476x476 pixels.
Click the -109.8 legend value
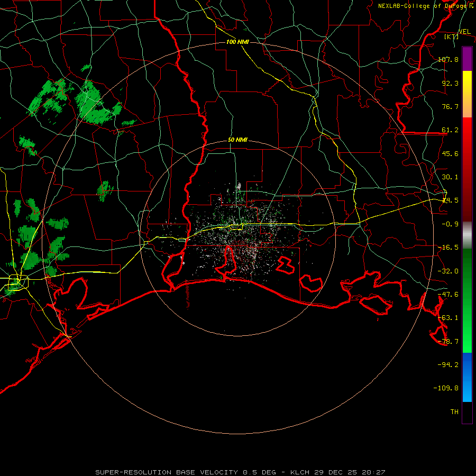click(446, 388)
